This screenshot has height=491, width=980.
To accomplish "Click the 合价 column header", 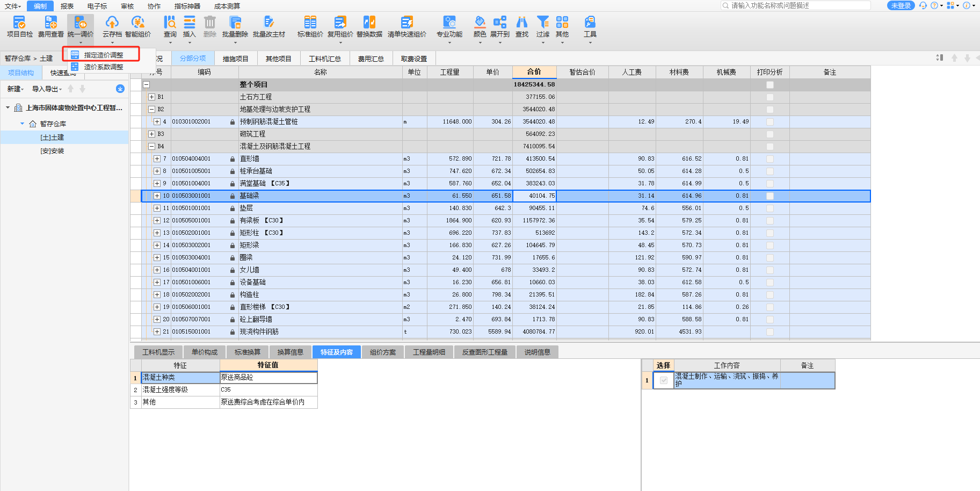I will click(534, 72).
